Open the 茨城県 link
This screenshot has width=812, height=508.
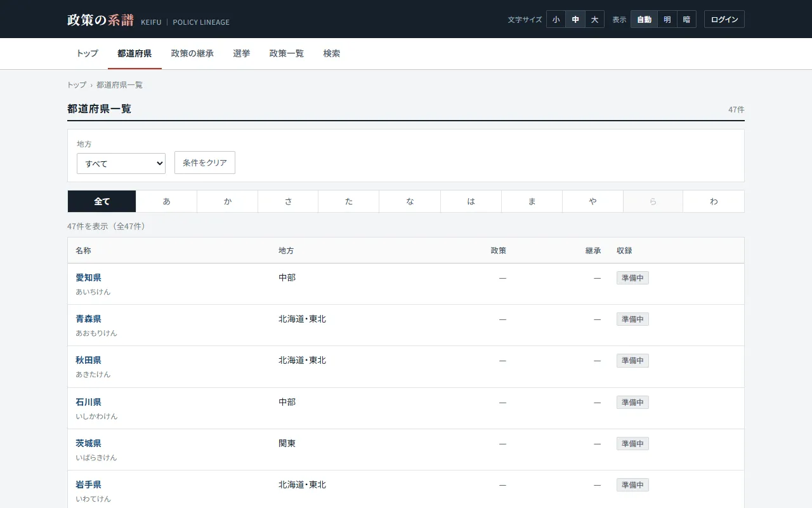pyautogui.click(x=88, y=443)
